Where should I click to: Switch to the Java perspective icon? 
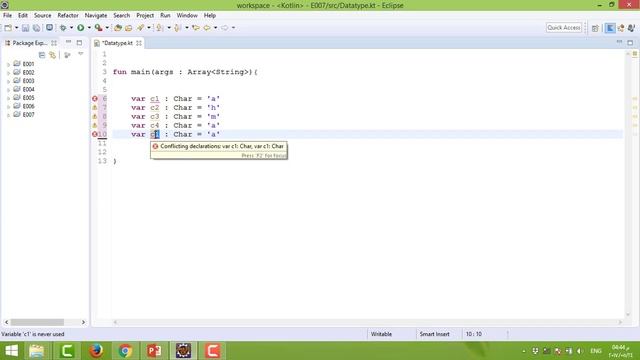tap(621, 28)
